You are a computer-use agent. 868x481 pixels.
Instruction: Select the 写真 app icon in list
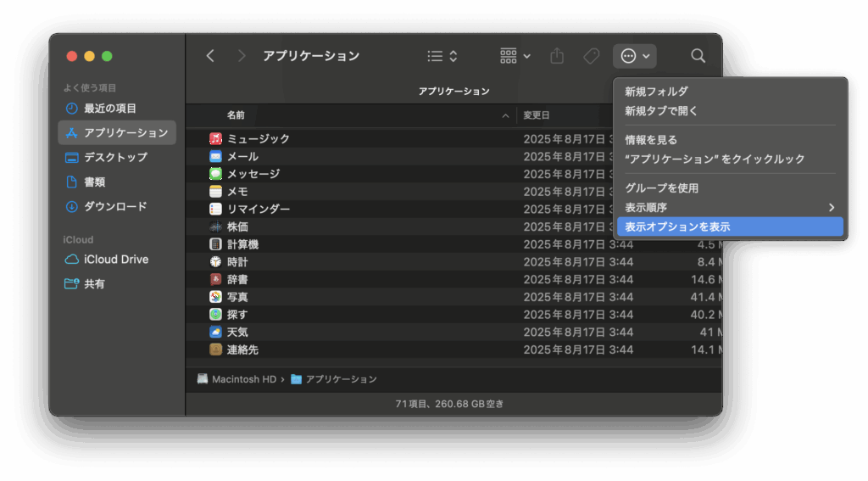point(216,297)
